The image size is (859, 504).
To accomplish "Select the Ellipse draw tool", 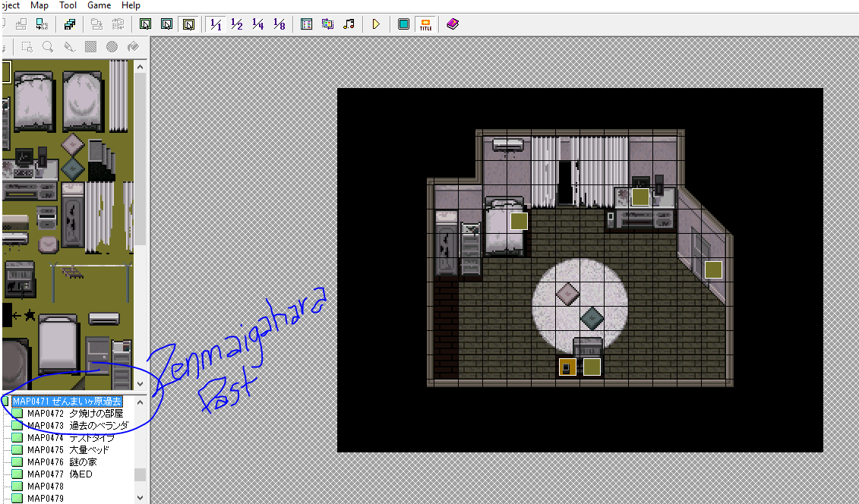I will pyautogui.click(x=112, y=47).
